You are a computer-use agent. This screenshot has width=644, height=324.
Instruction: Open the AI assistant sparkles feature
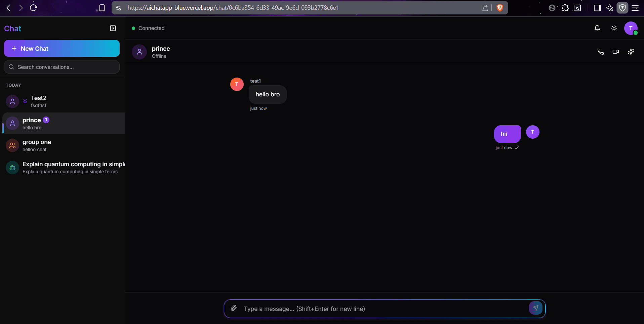tap(631, 51)
